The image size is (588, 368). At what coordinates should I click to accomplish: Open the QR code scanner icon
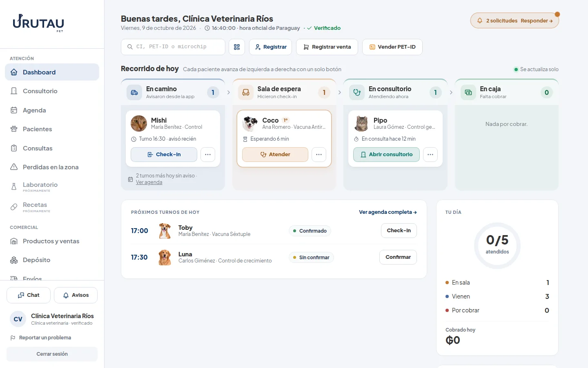[x=237, y=47]
